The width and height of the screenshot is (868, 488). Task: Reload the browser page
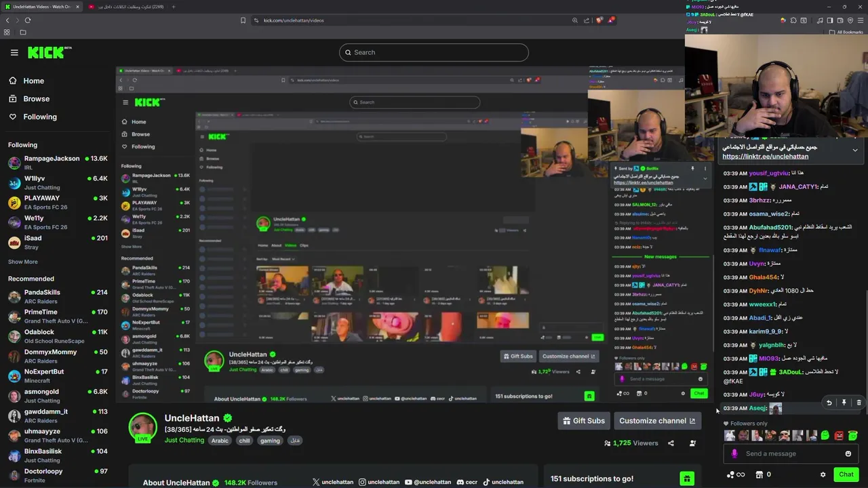click(28, 20)
